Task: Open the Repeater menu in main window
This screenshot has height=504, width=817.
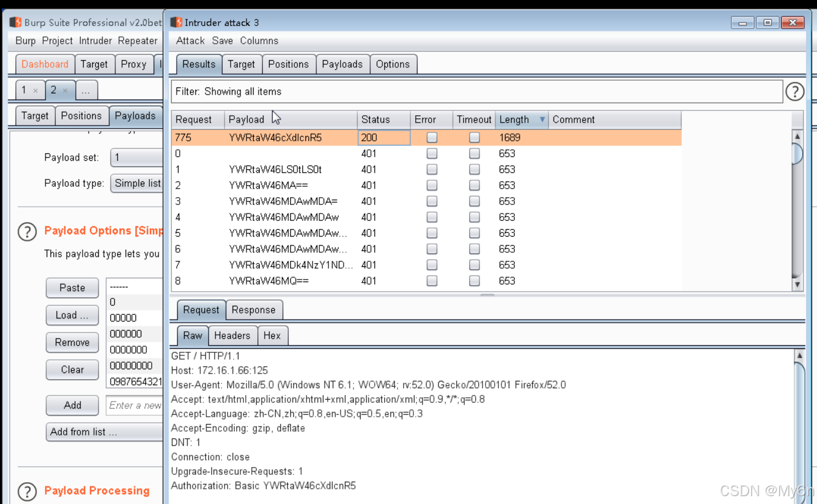Action: 138,41
